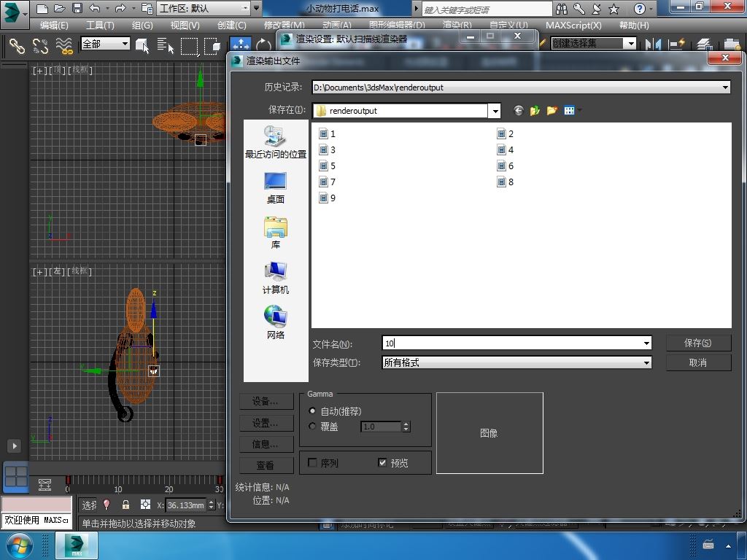This screenshot has height=560, width=747.
Task: Activate the Select and Rotate tool
Action: (263, 46)
